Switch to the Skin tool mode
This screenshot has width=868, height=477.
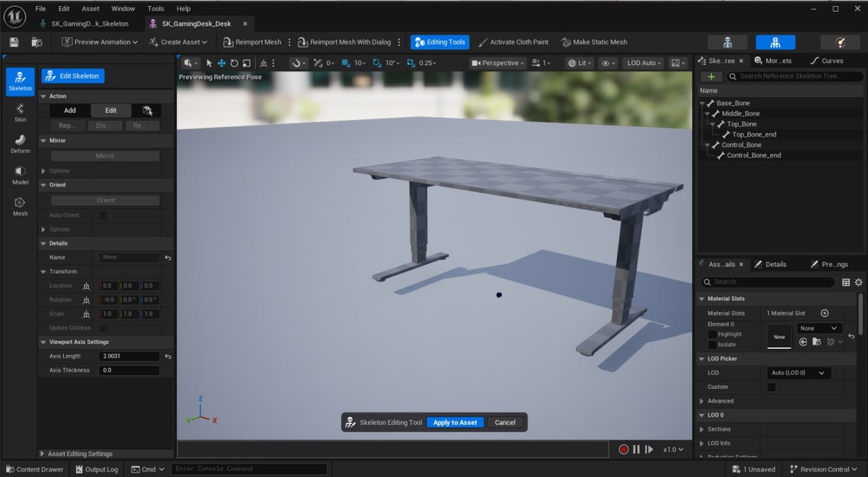20,112
